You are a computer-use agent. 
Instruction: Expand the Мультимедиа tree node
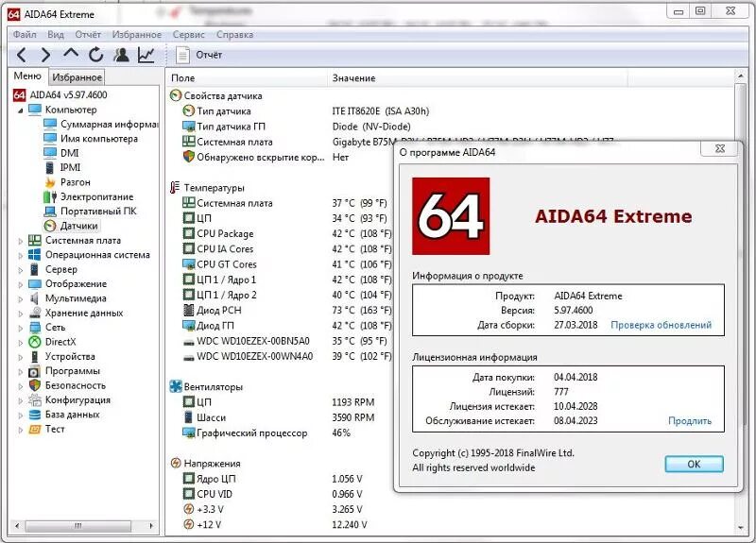pyautogui.click(x=20, y=298)
